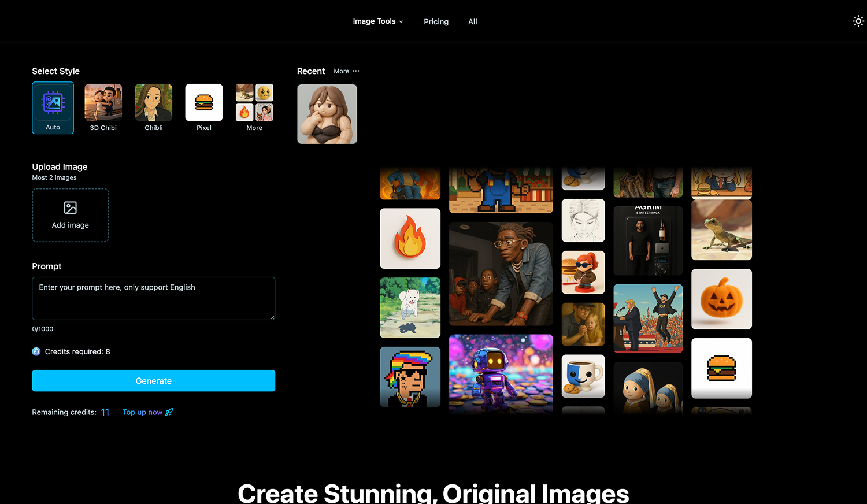Toggle the theme with the sun icon

click(858, 21)
